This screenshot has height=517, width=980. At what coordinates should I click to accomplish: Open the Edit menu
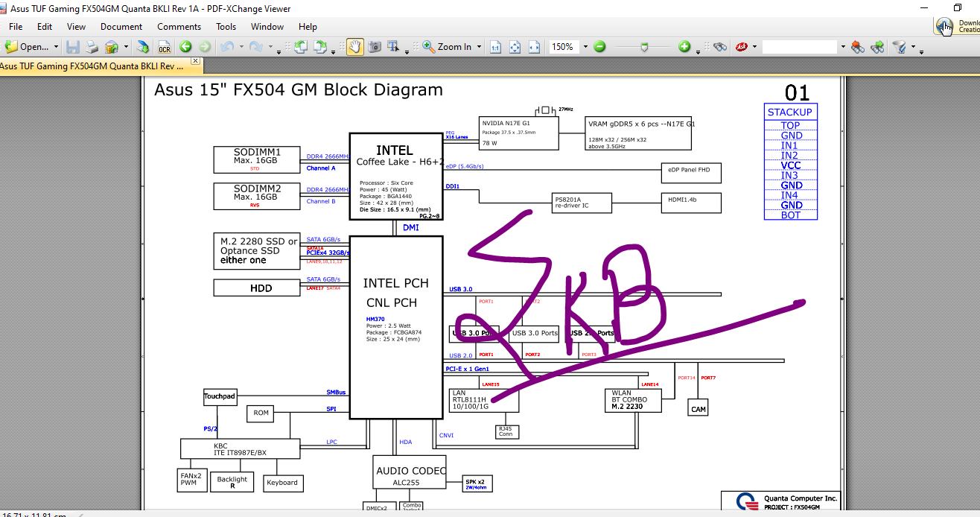[45, 26]
